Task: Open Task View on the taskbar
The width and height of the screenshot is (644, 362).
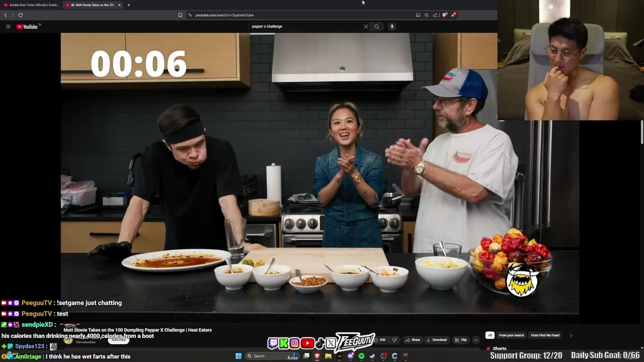Action: tap(306, 356)
